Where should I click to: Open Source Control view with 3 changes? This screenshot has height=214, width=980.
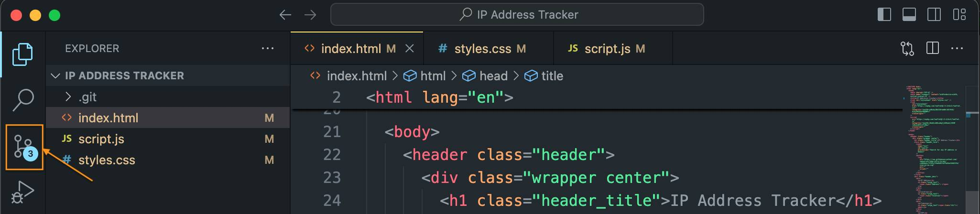[24, 147]
